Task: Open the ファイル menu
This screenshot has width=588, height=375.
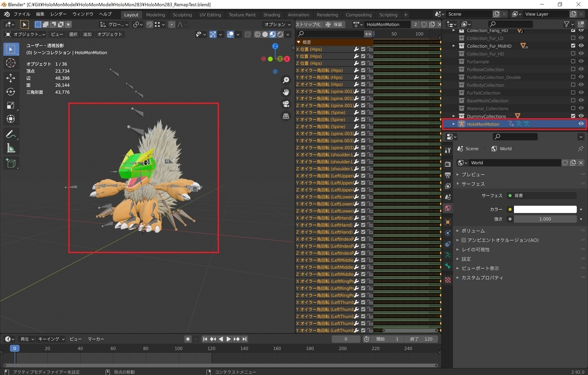Action: tap(22, 14)
